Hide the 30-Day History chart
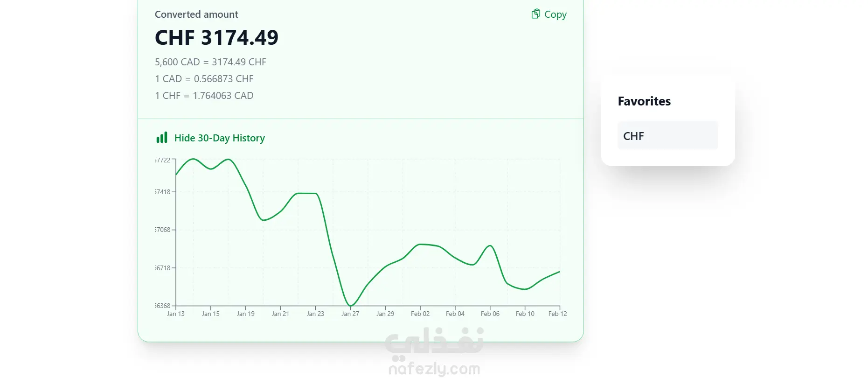Viewport: 868px width, 378px height. coord(219,138)
